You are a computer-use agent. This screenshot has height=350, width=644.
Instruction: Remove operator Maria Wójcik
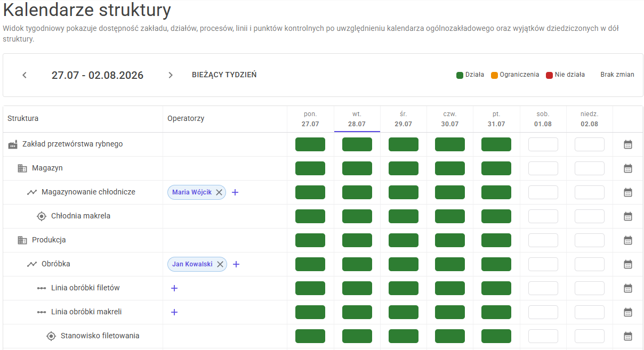[x=219, y=192]
